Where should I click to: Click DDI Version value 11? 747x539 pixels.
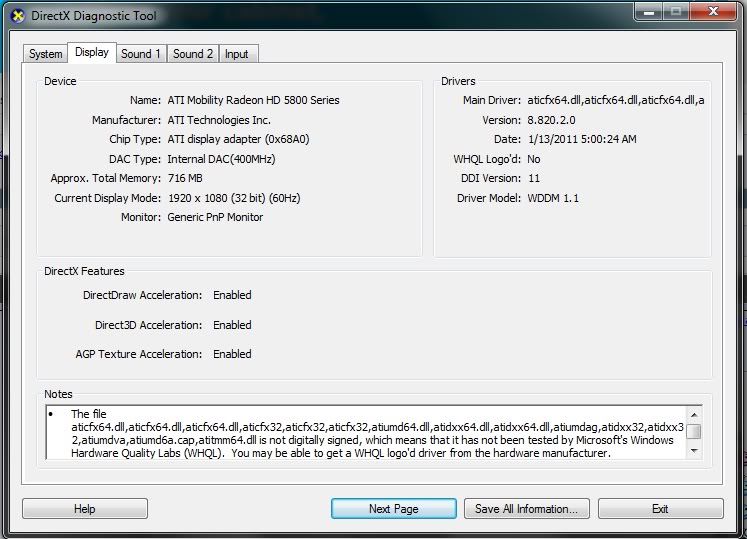point(534,178)
